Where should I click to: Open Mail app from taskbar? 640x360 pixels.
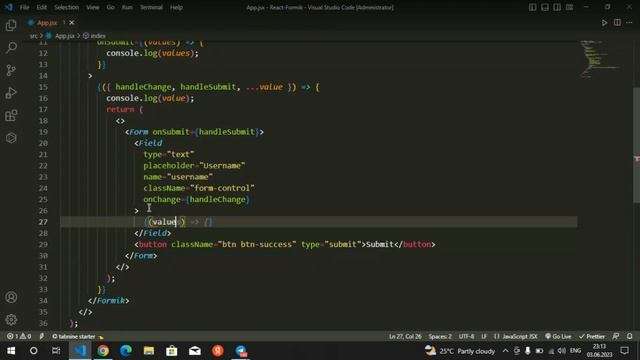[195, 351]
